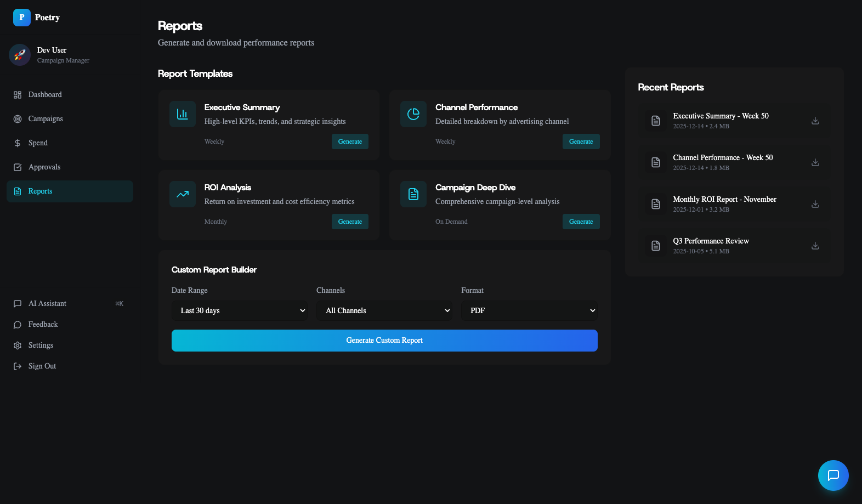This screenshot has height=504, width=862.
Task: Expand the Date Range dropdown
Action: (x=240, y=310)
